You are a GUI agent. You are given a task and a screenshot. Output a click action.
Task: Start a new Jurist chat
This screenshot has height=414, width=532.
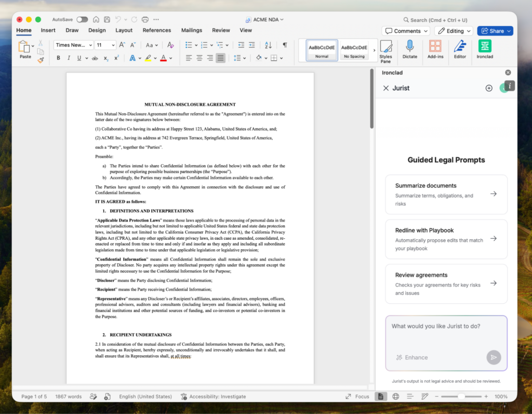(489, 88)
